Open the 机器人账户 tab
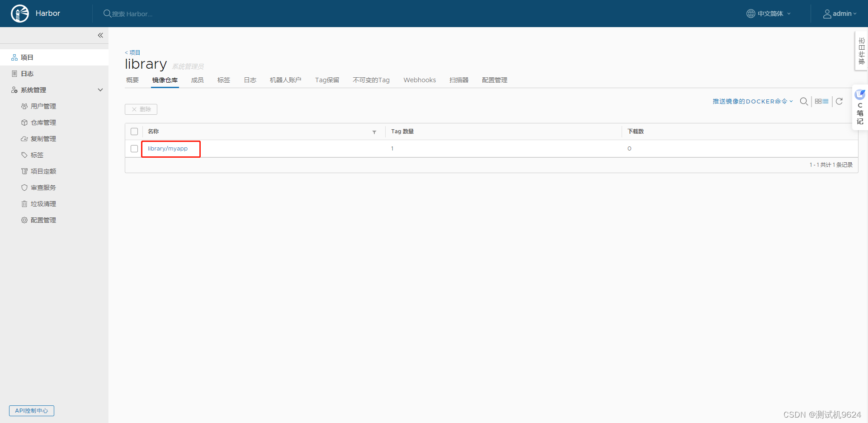Image resolution: width=868 pixels, height=423 pixels. [286, 80]
